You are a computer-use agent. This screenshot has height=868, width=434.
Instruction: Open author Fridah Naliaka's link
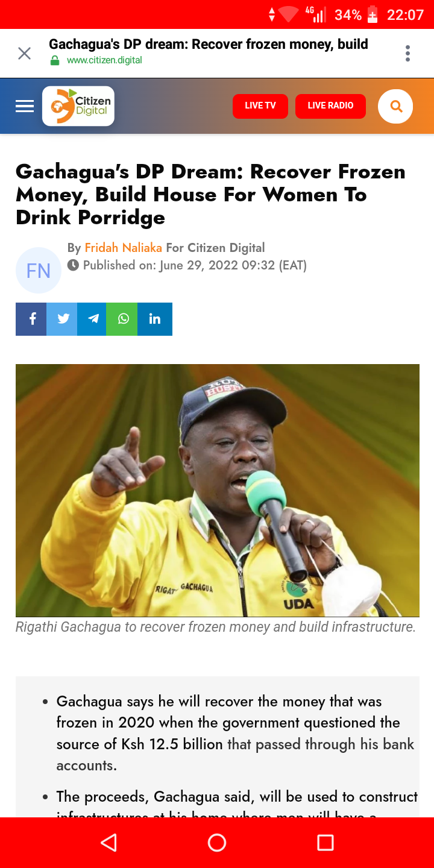pos(124,248)
